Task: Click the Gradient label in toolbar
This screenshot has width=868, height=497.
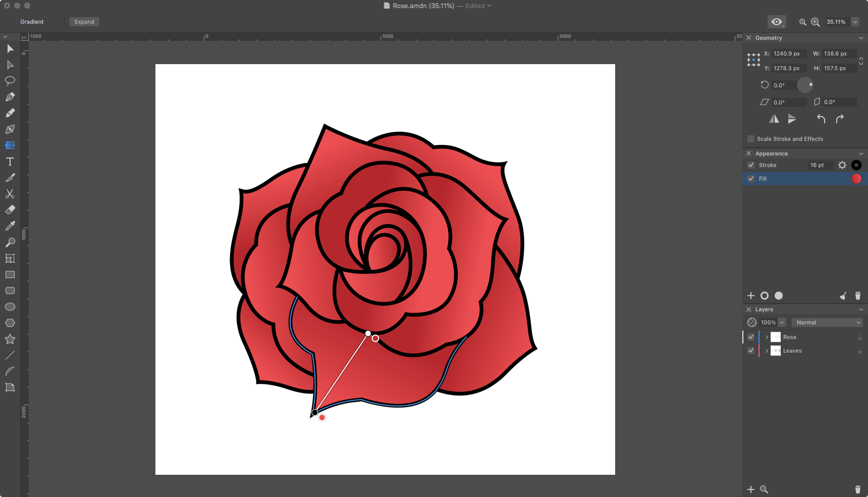Action: point(32,22)
